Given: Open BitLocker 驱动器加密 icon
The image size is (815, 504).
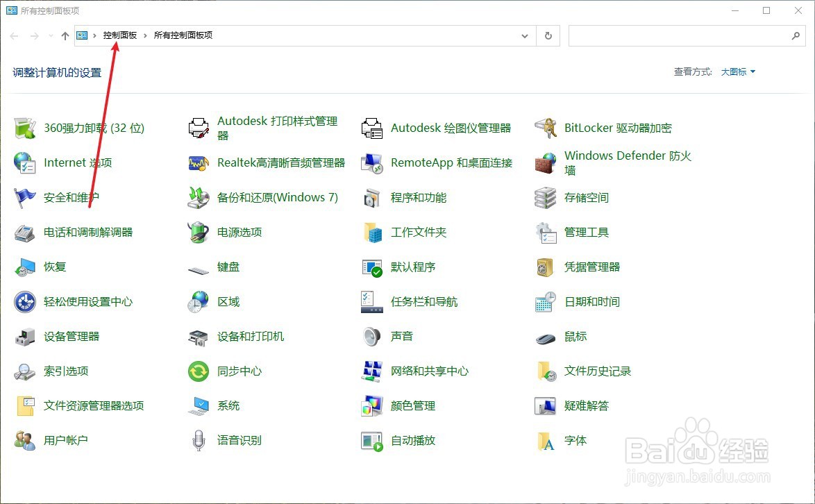Looking at the screenshot, I should pos(545,128).
